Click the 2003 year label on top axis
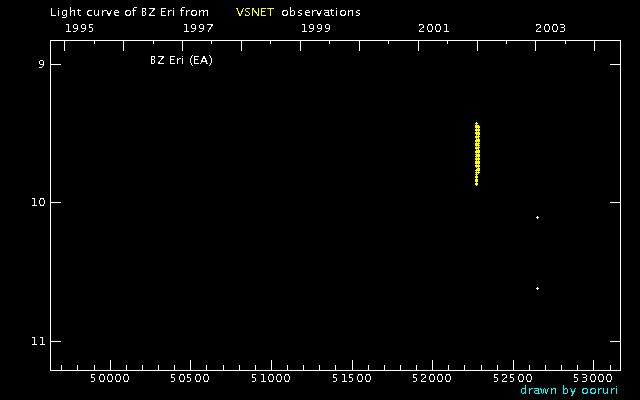This screenshot has height=400, width=640. (550, 28)
